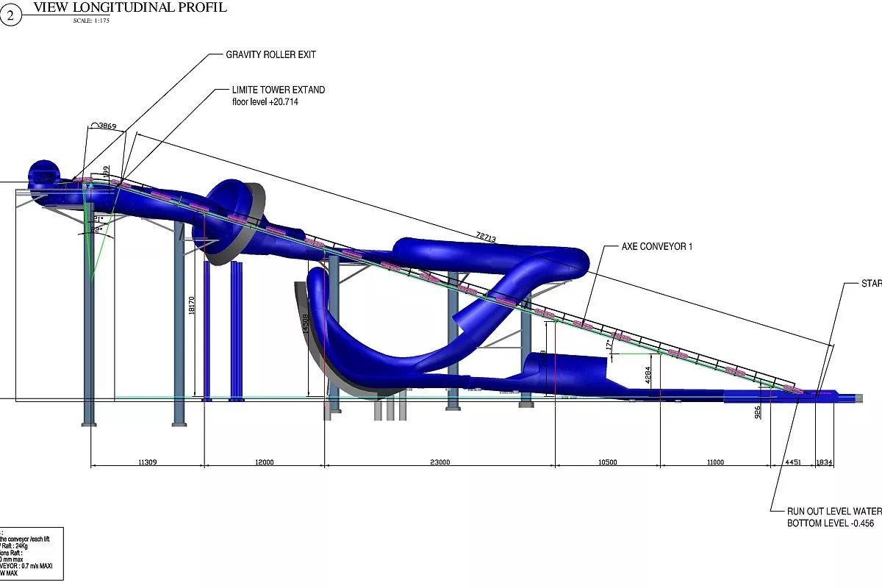Select the 11309 horizontal dimension
Viewport: 882px width, 588px height.
pyautogui.click(x=148, y=462)
